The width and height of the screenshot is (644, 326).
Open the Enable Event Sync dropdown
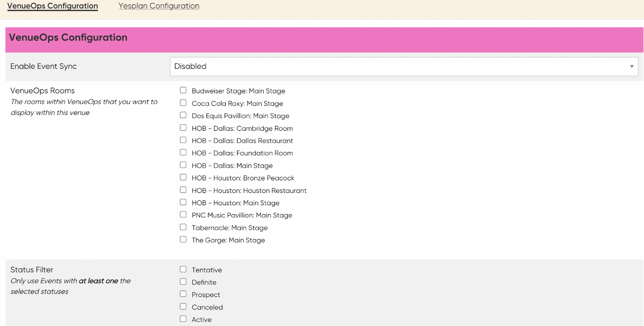point(404,66)
